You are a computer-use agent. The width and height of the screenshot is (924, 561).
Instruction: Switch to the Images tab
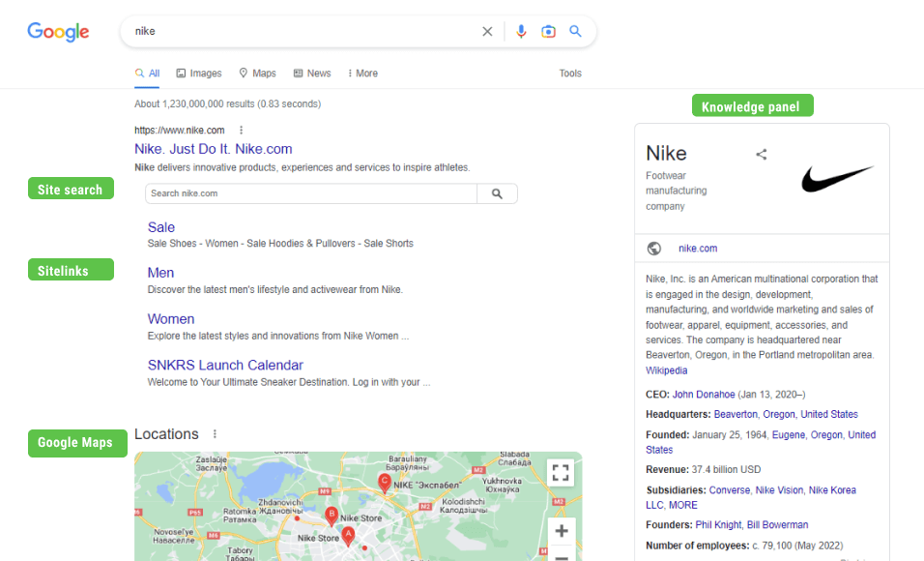[x=198, y=73]
